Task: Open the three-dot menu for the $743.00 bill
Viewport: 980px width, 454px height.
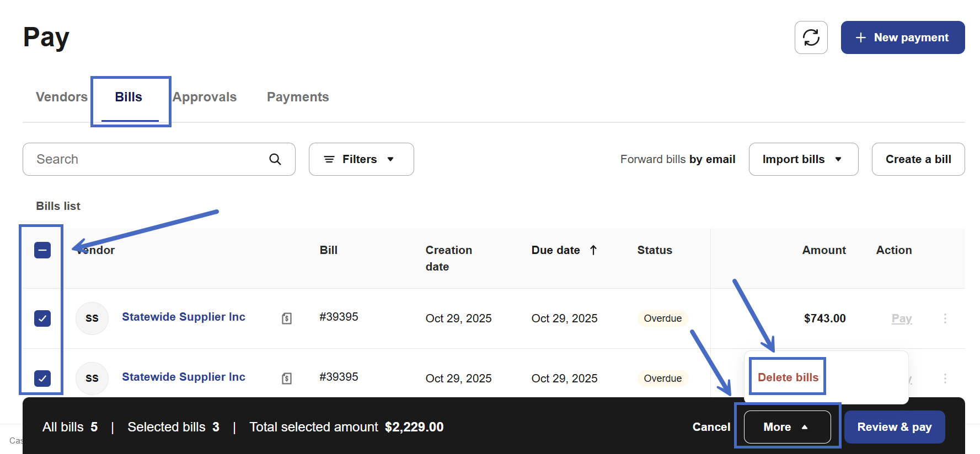Action: (945, 318)
